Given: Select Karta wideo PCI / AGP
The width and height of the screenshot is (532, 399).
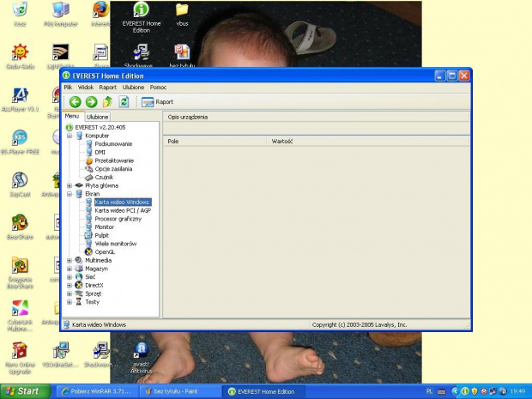Looking at the screenshot, I should pos(123,210).
